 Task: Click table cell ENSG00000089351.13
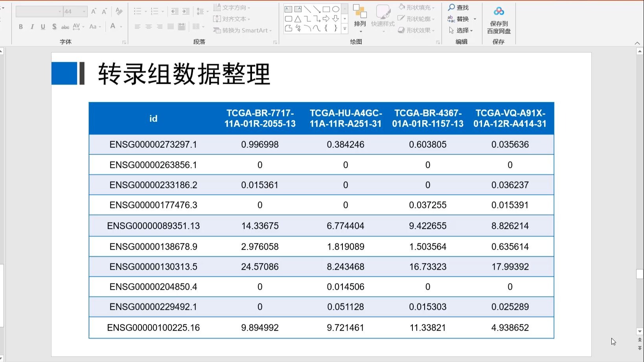153,226
